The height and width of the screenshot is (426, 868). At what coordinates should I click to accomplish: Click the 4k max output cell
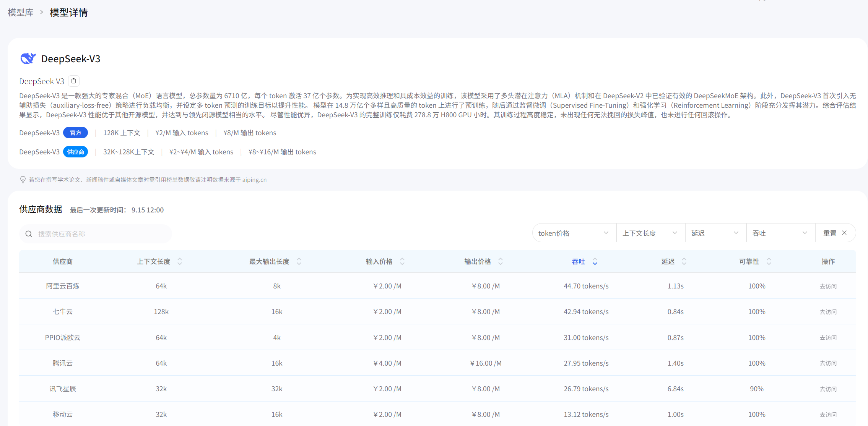pos(277,337)
